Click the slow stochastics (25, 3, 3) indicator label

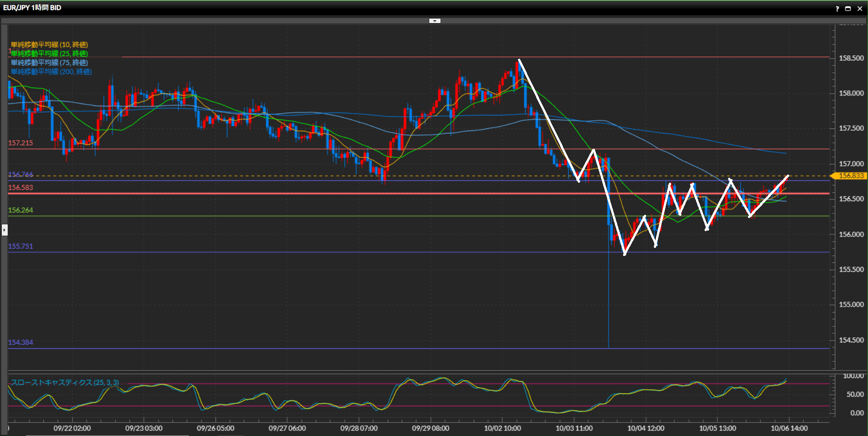click(x=65, y=382)
